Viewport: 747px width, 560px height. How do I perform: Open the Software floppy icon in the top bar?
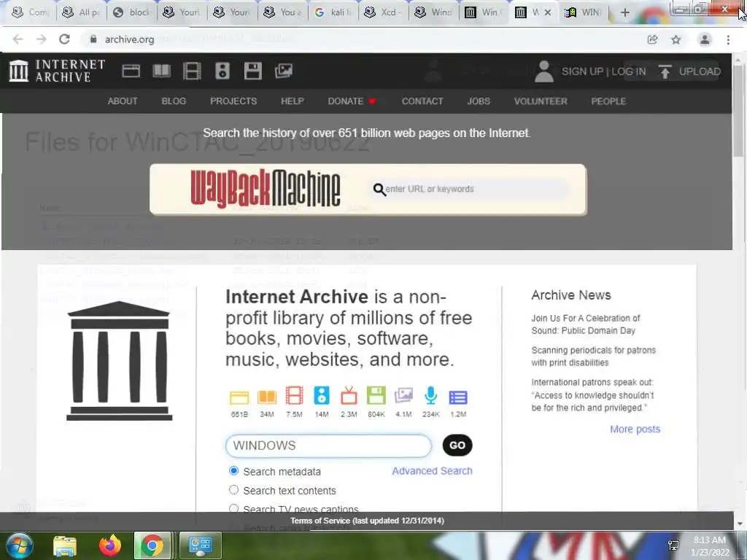coord(253,71)
